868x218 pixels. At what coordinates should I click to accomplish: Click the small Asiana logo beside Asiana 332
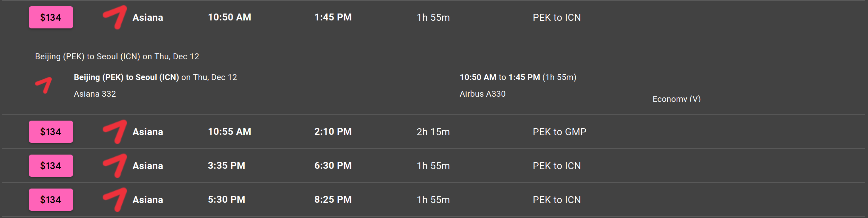(44, 85)
